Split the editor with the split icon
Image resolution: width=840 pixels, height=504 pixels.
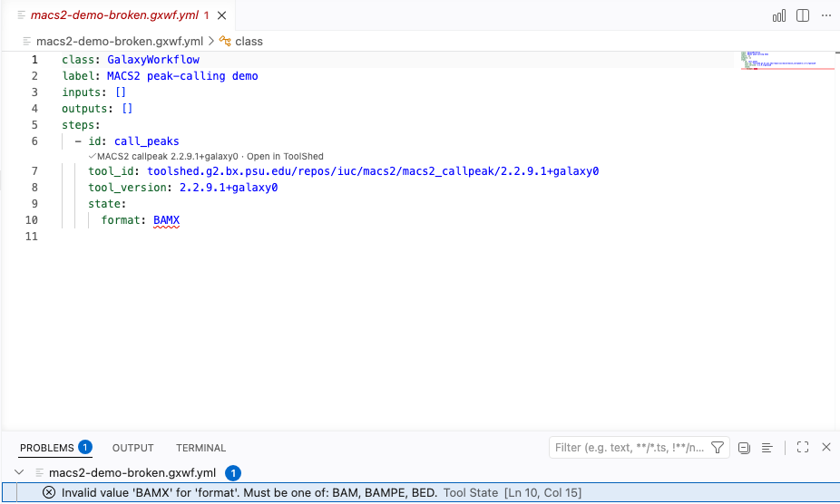pyautogui.click(x=803, y=15)
